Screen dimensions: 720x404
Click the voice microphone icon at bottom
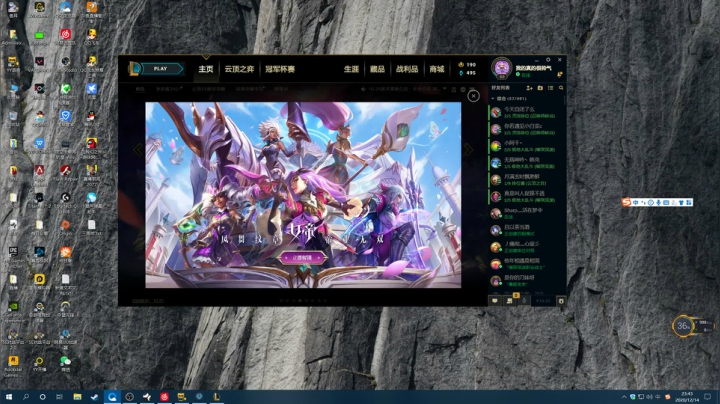click(525, 301)
